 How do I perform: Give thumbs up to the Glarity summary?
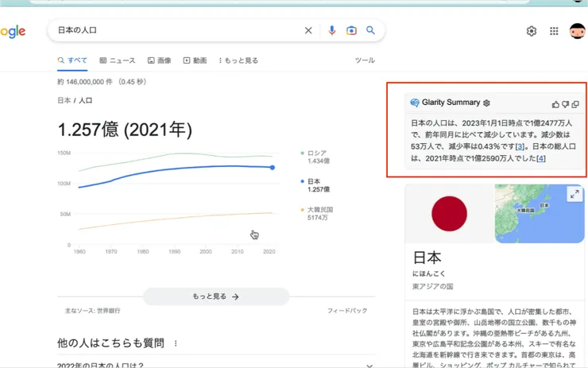(555, 105)
